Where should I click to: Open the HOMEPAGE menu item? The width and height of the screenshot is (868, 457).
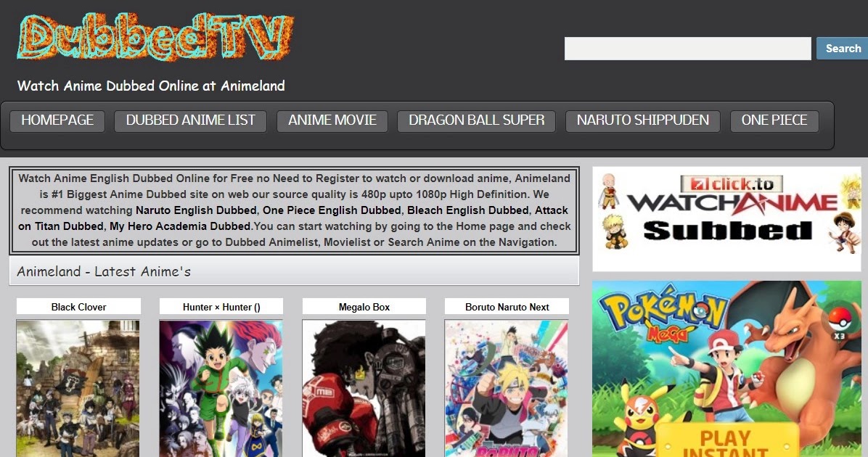click(57, 120)
